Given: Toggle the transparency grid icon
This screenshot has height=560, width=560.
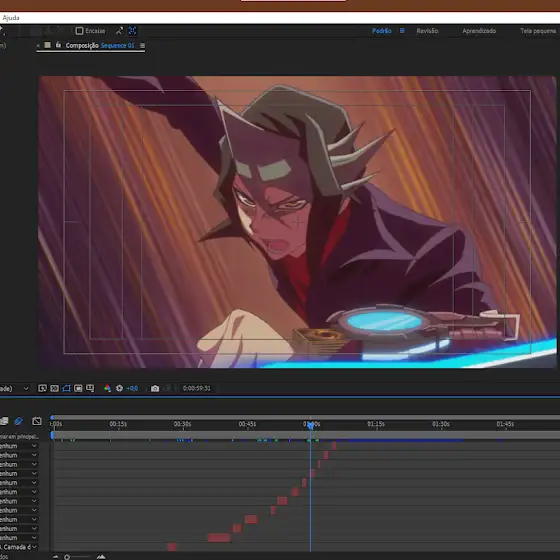Looking at the screenshot, I should (x=54, y=388).
